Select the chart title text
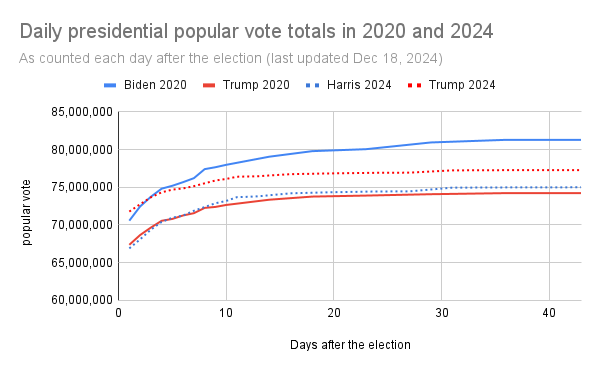The height and width of the screenshot is (371, 600). 256,31
